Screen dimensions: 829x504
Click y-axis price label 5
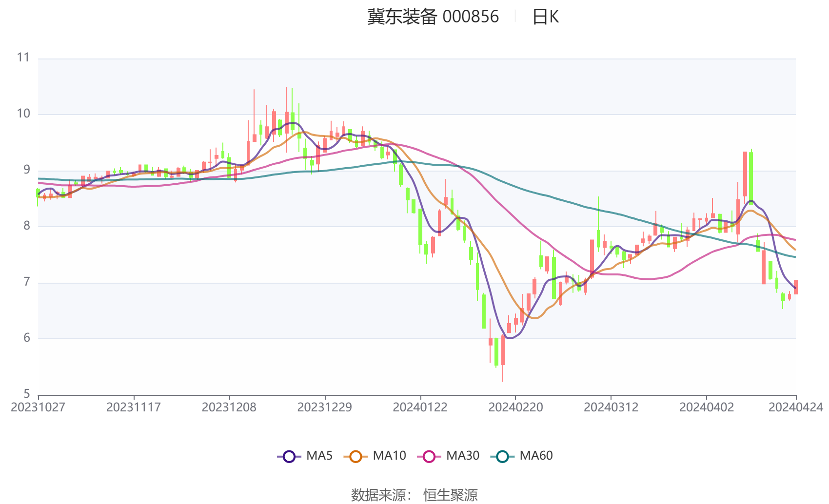tap(27, 394)
